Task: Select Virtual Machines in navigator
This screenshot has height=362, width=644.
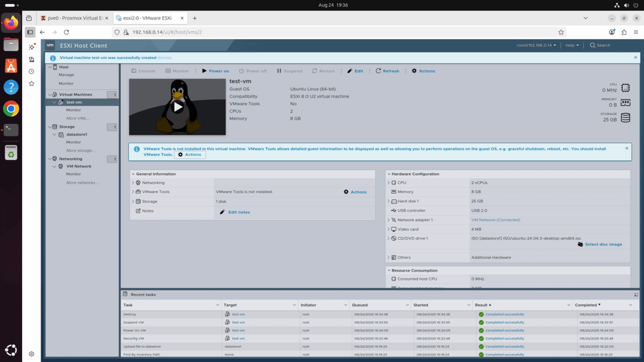Action: coord(75,95)
